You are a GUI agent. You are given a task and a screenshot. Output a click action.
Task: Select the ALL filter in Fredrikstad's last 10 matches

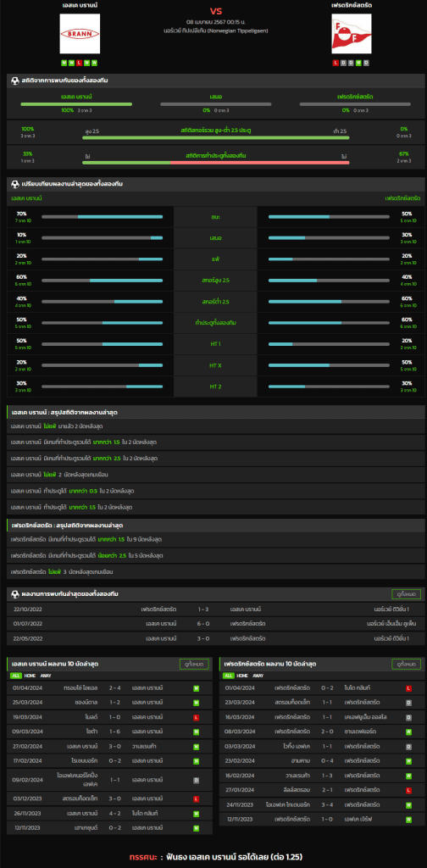coord(228,676)
